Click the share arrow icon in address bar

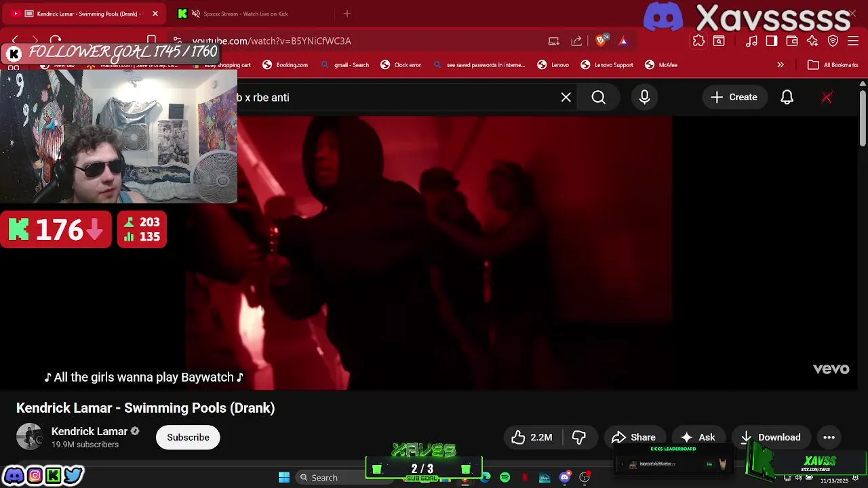(576, 41)
